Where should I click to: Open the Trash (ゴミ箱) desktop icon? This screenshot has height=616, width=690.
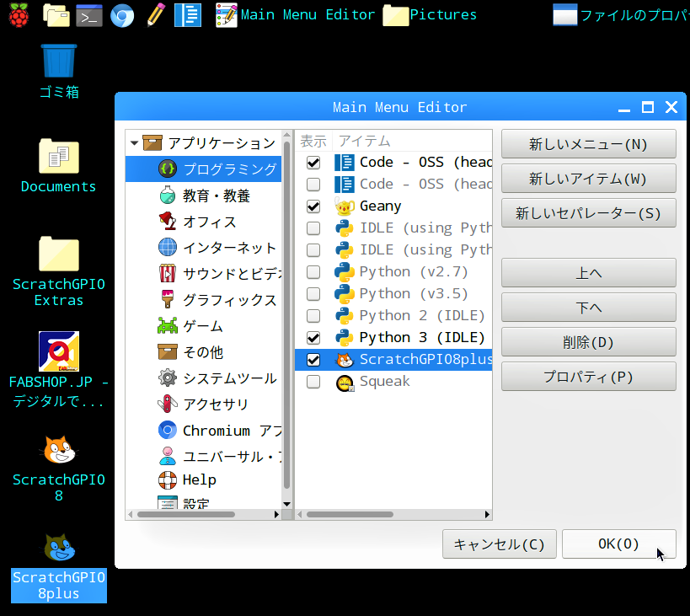[x=59, y=72]
